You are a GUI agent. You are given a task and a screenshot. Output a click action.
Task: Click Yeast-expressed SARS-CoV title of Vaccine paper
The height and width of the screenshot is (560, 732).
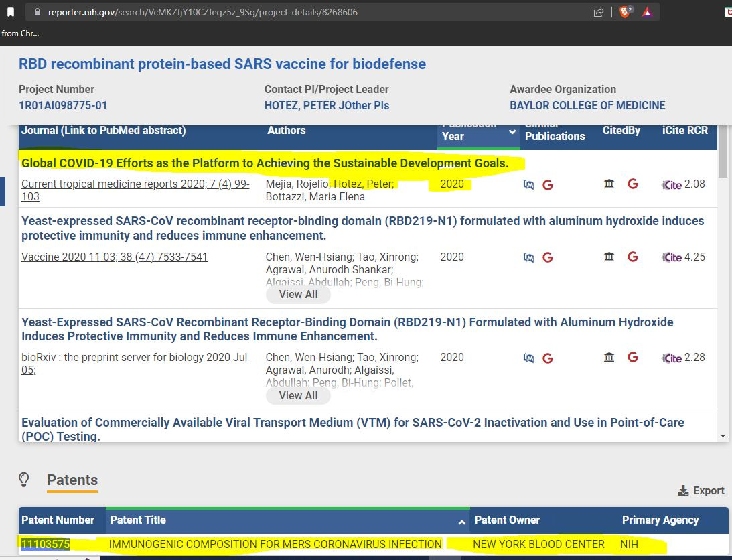[x=362, y=228]
